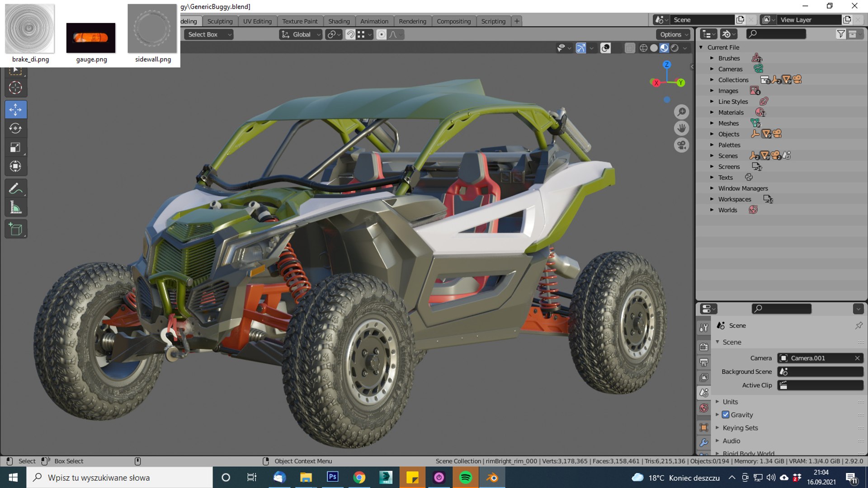Switch to the Shading workspace tab
Viewport: 868px width, 488px height.
click(x=339, y=21)
